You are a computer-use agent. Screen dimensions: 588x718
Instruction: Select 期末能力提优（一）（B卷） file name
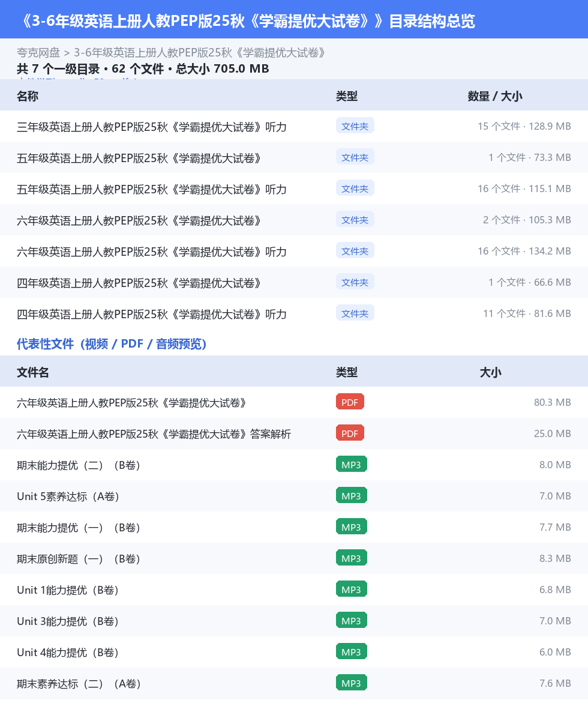tap(79, 528)
